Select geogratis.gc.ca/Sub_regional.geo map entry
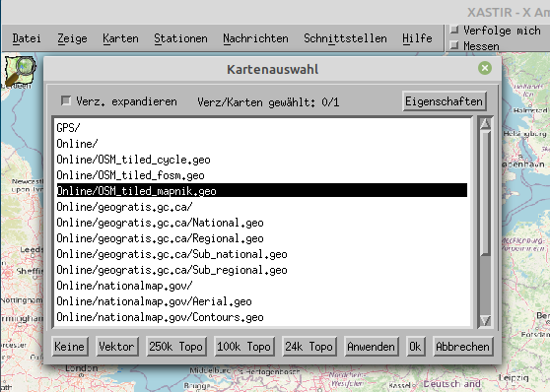The width and height of the screenshot is (550, 392). [261, 270]
